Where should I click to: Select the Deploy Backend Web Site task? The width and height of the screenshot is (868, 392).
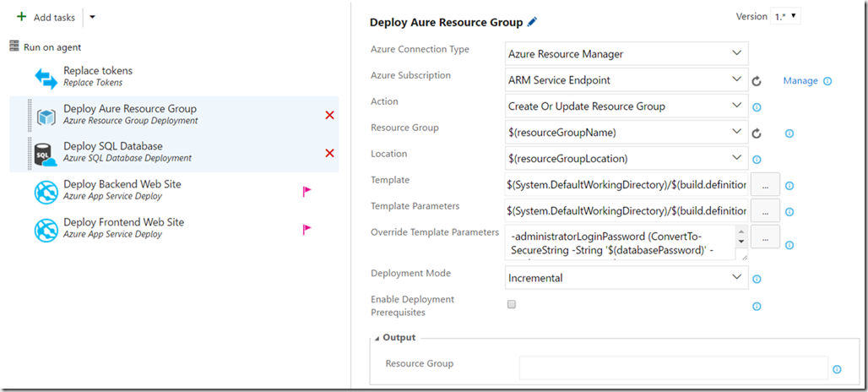[x=175, y=191]
